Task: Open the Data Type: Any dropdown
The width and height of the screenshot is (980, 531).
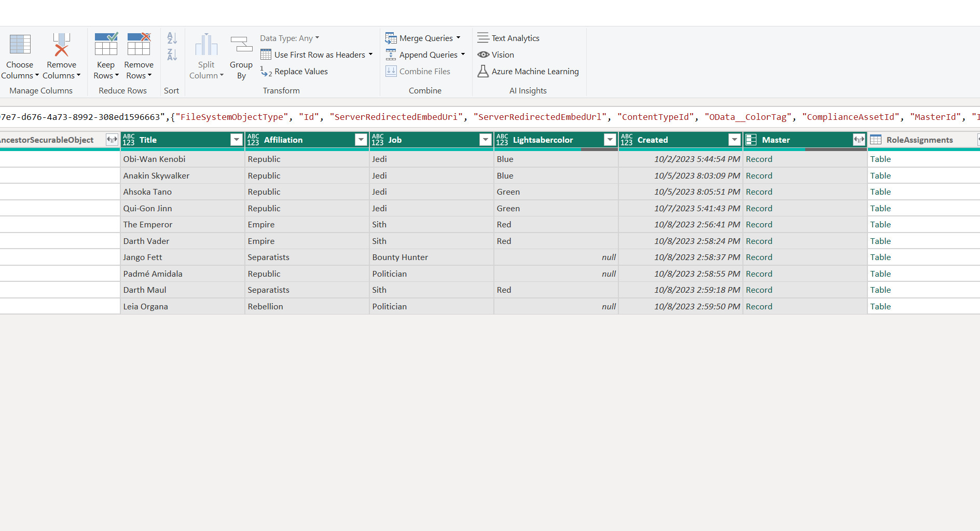Action: (x=289, y=38)
